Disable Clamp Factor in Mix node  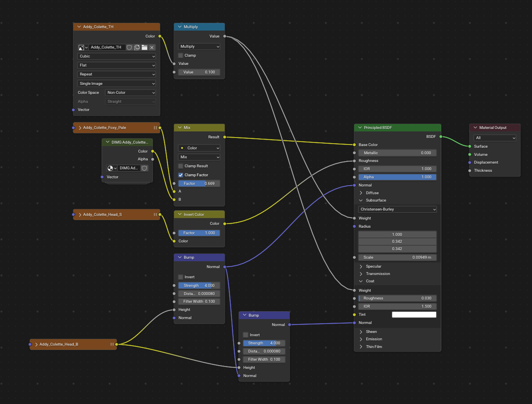tap(181, 175)
